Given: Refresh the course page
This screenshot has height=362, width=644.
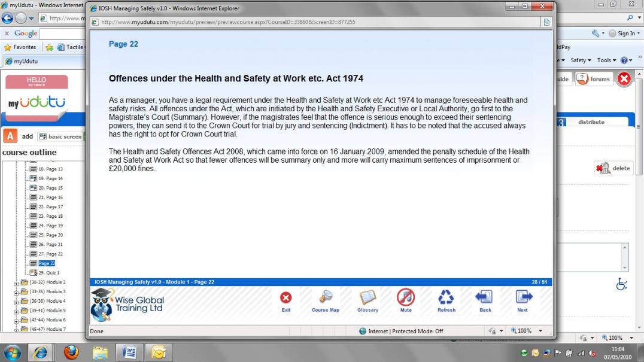Looking at the screenshot, I should pyautogui.click(x=446, y=301).
